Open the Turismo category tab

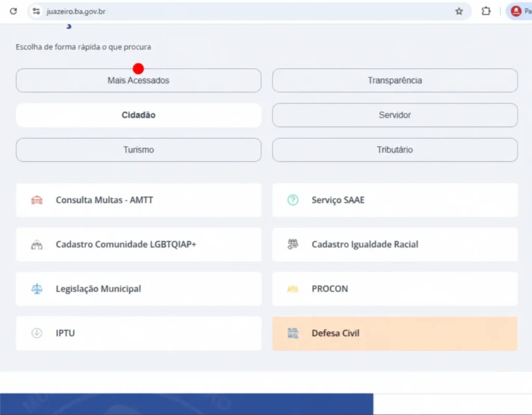[138, 150]
